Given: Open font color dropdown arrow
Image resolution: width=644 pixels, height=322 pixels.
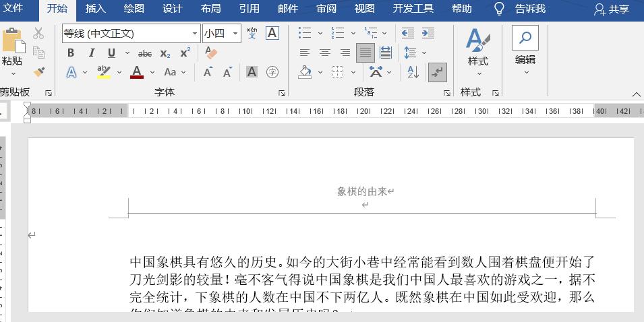Looking at the screenshot, I should tap(152, 72).
